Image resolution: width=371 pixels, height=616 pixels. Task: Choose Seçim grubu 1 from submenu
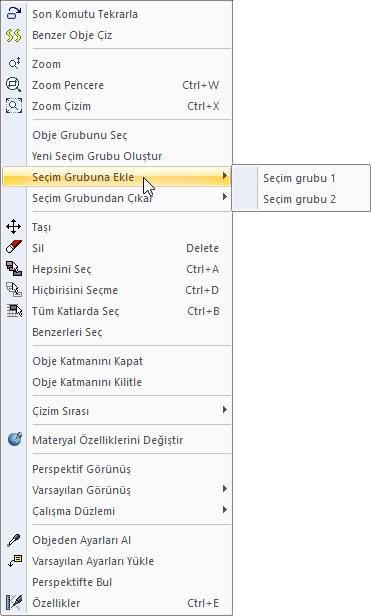point(301,178)
